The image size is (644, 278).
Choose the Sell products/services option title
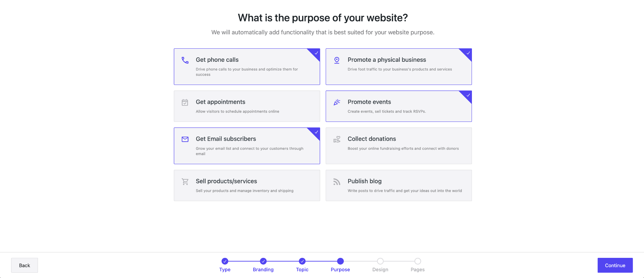[226, 181]
